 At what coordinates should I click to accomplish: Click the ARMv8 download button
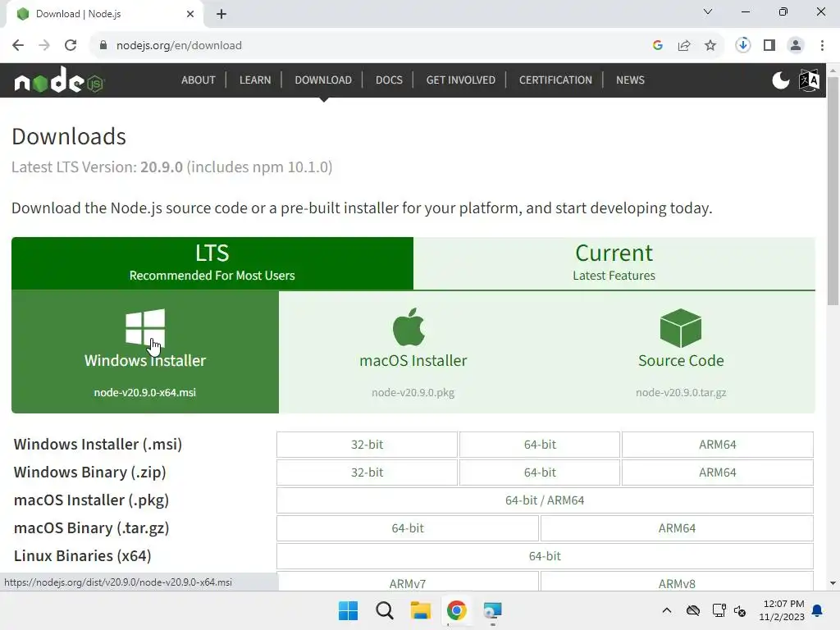677,582
